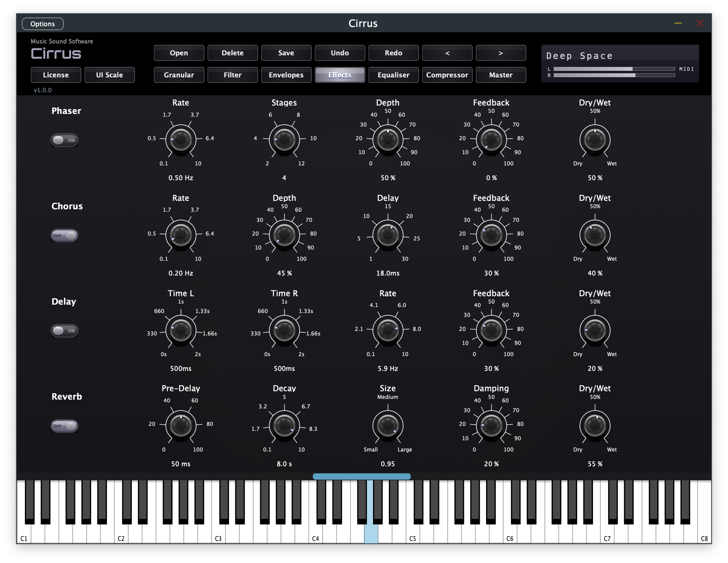Click the Reverb Pre-Delay knob
Image resolution: width=728 pixels, height=563 pixels.
[181, 426]
